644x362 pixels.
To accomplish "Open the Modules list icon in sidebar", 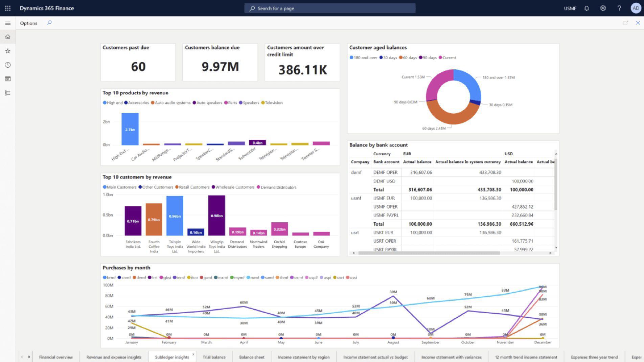I will tap(8, 93).
